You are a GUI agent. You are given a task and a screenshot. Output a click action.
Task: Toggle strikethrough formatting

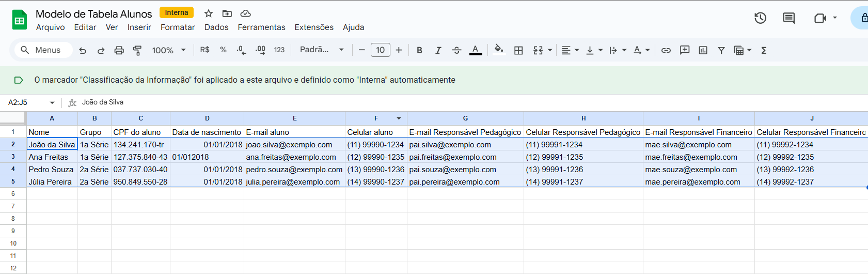(456, 50)
